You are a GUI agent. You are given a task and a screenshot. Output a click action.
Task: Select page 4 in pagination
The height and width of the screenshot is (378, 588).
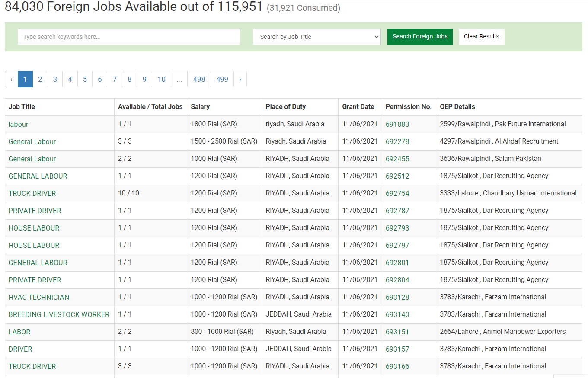(70, 79)
